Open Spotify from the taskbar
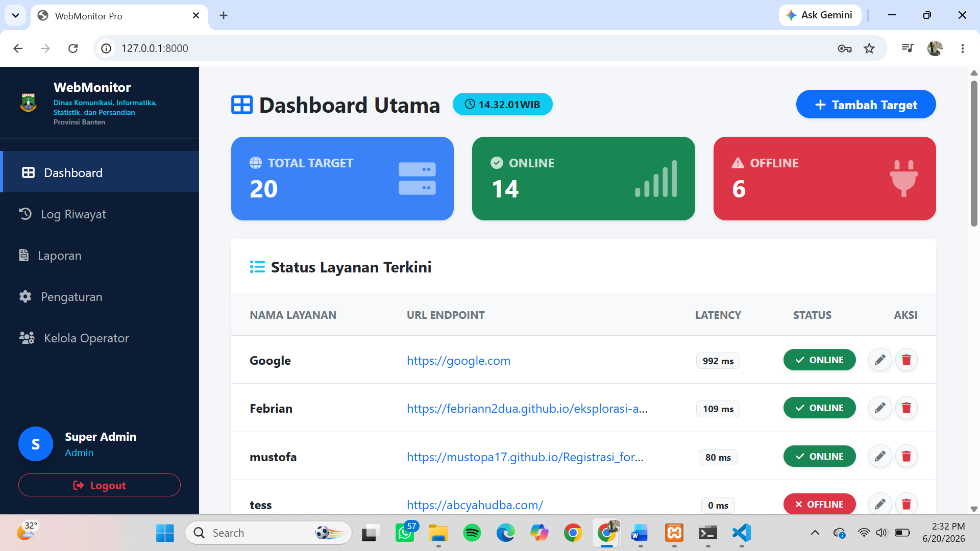Image resolution: width=980 pixels, height=551 pixels. click(x=472, y=533)
